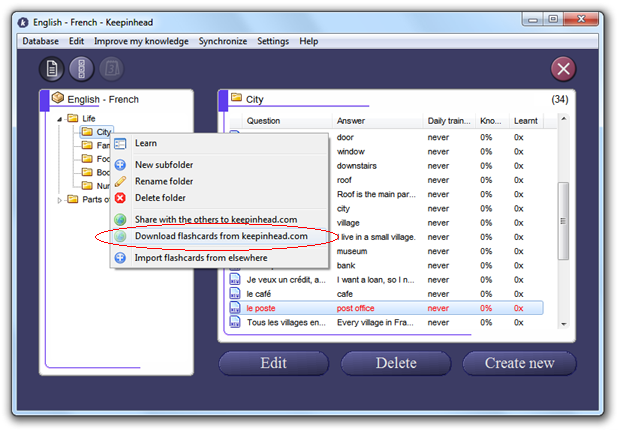Click the Share globe icon
The width and height of the screenshot is (620, 431).
pos(120,219)
